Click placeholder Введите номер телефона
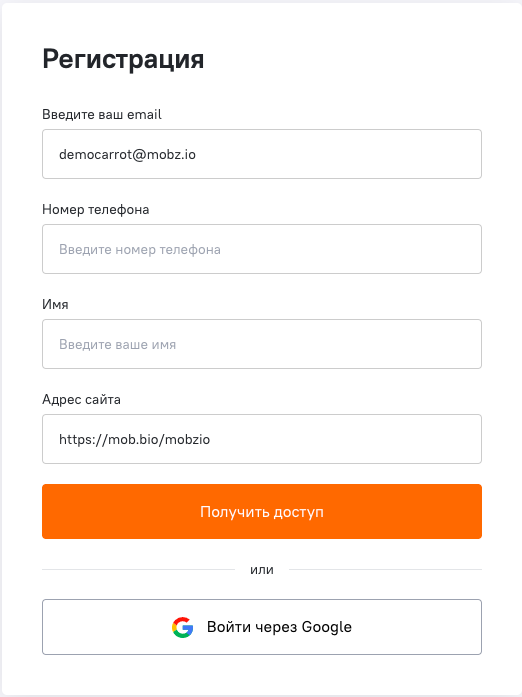 point(140,250)
